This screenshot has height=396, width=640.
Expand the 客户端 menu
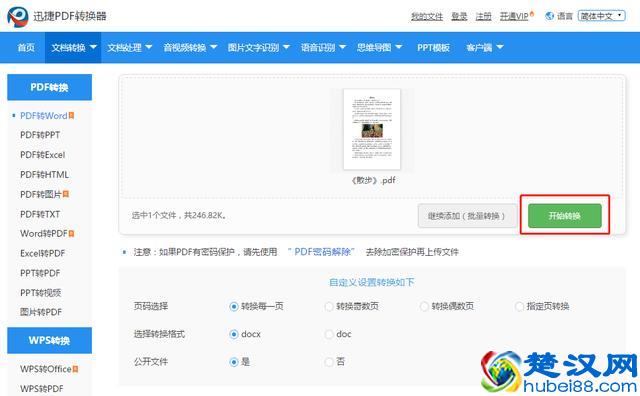click(485, 47)
